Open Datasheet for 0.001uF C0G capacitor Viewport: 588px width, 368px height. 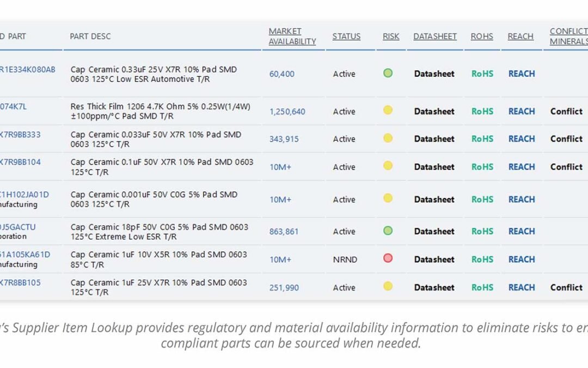click(434, 200)
